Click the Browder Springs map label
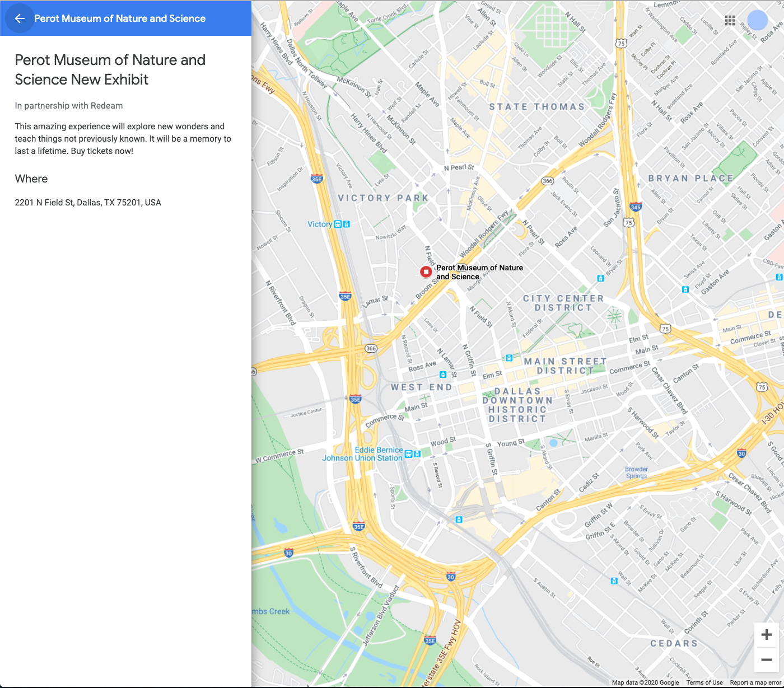 (x=636, y=472)
